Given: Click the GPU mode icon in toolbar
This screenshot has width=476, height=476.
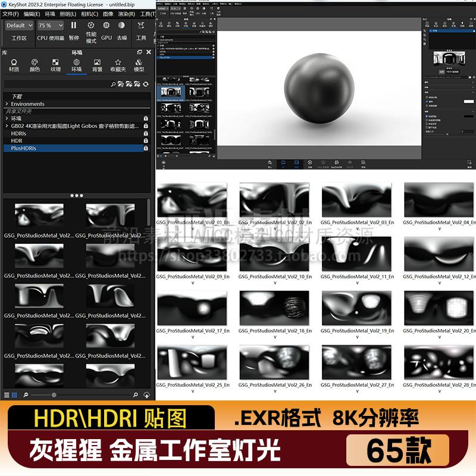Looking at the screenshot, I should (x=105, y=25).
